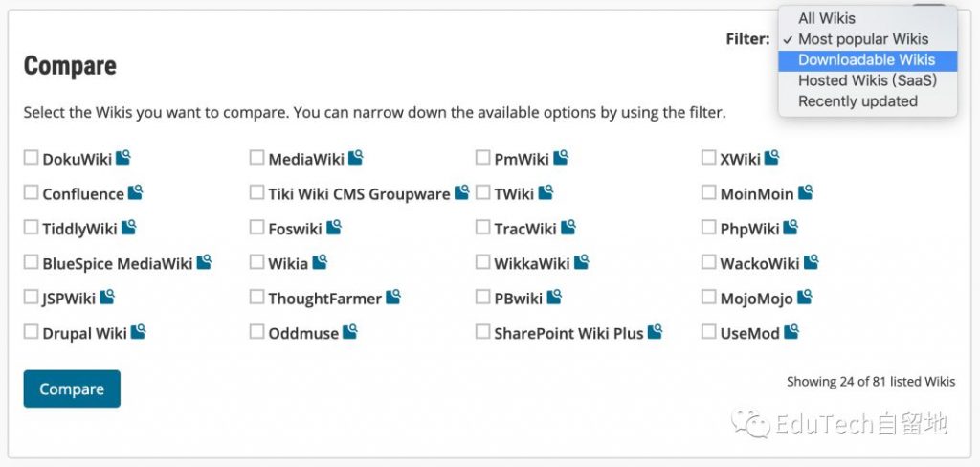The image size is (980, 467).
Task: Open the details icon next to DokuWiki
Action: point(123,158)
